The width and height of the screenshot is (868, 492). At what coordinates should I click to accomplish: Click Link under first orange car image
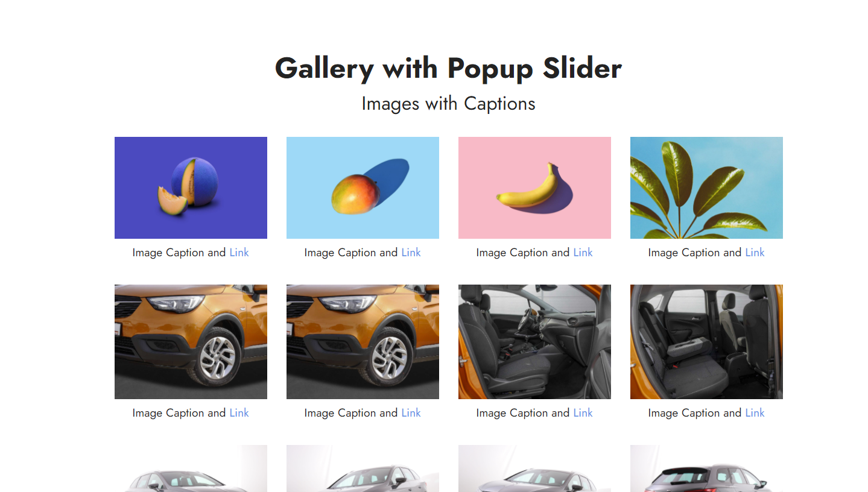coord(239,413)
